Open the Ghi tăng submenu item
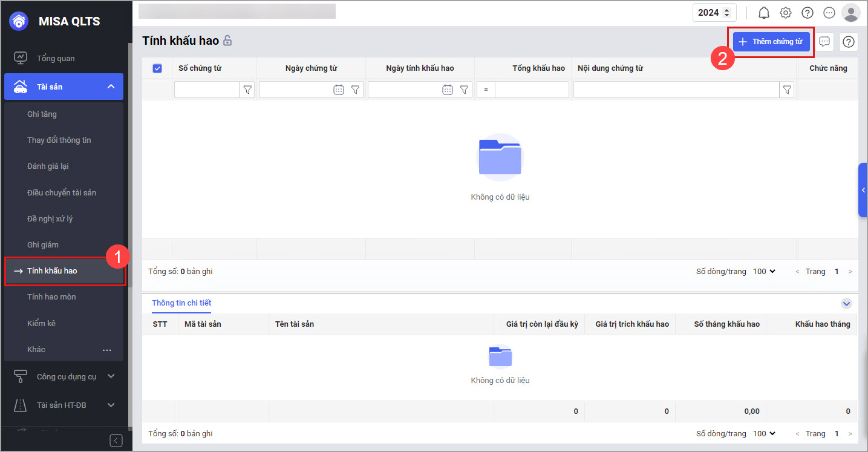The height and width of the screenshot is (452, 868). click(64, 114)
